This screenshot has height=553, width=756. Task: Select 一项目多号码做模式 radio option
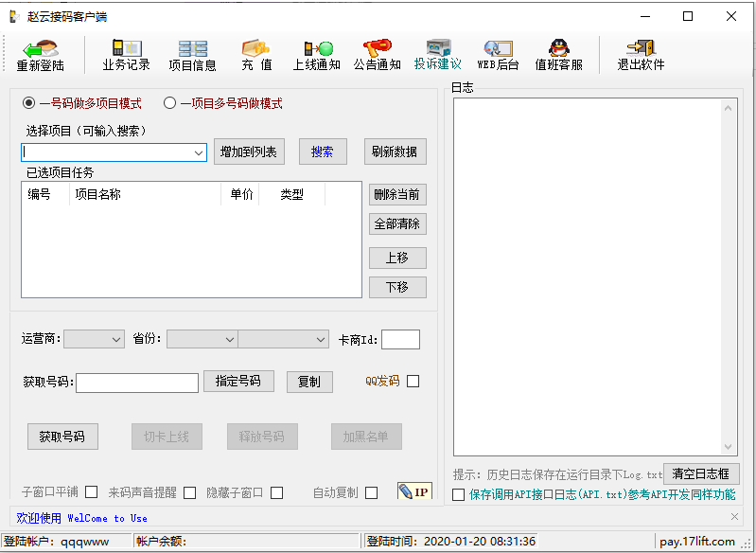point(222,103)
